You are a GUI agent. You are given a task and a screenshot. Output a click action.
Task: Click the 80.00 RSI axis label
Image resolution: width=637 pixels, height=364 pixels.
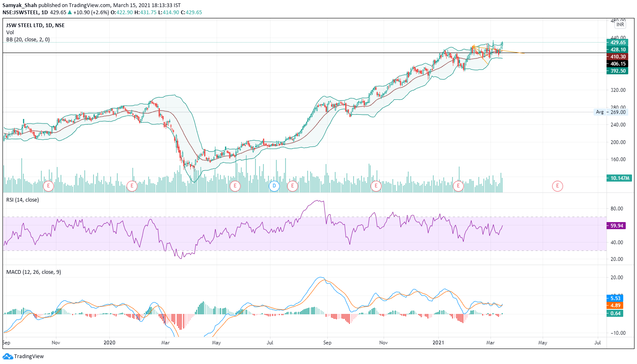click(617, 209)
